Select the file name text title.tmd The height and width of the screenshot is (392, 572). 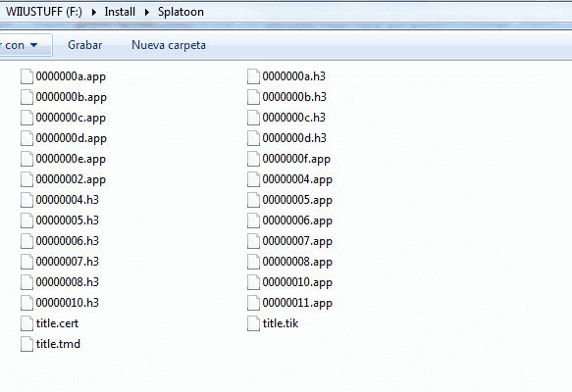(58, 344)
